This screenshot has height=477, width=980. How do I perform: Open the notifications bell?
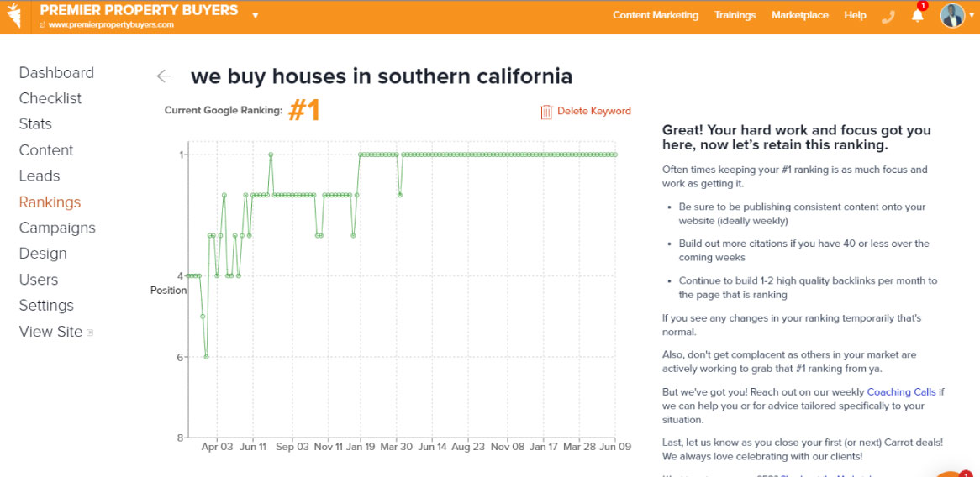coord(917,16)
